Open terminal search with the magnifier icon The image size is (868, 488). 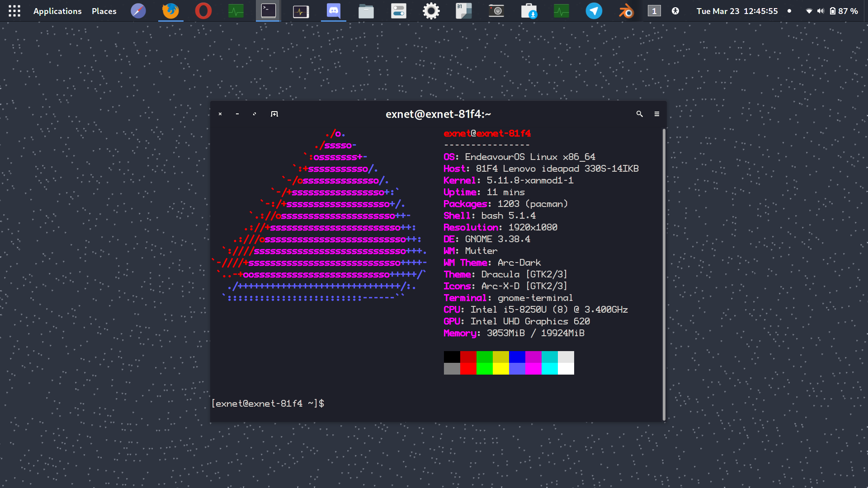[640, 114]
